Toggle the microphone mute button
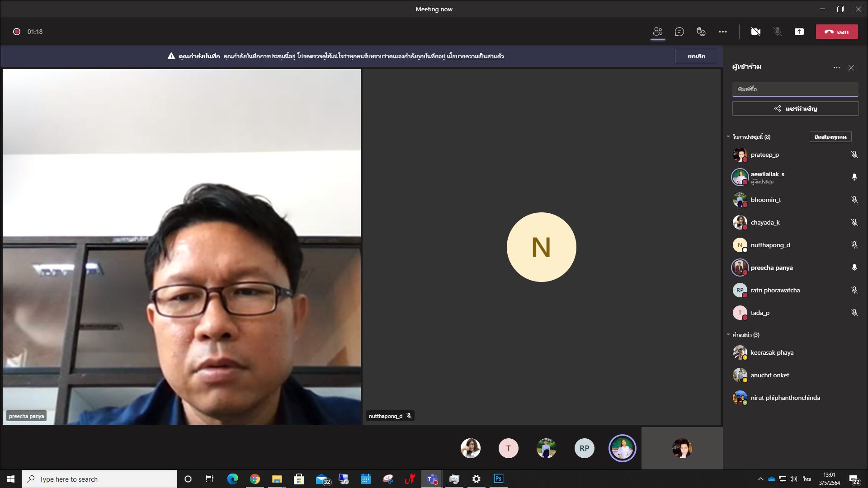 777,32
